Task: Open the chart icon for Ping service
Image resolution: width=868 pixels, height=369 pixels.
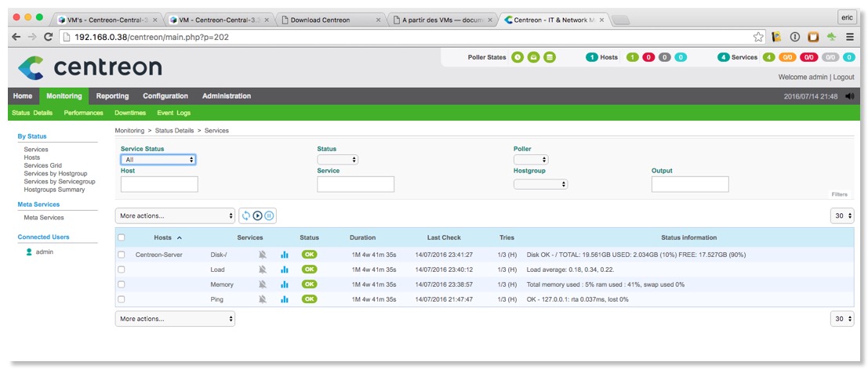Action: tap(285, 299)
